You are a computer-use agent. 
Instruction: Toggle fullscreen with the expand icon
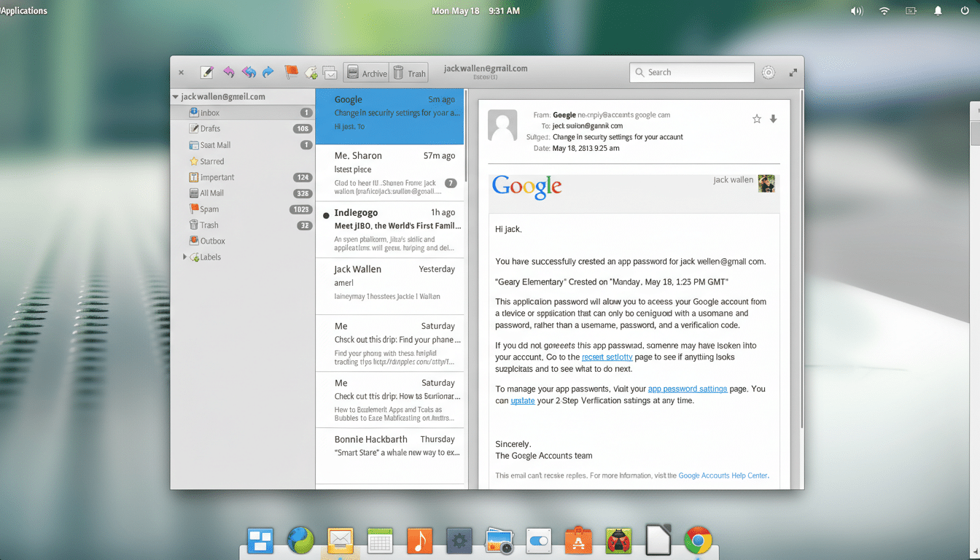pyautogui.click(x=792, y=72)
